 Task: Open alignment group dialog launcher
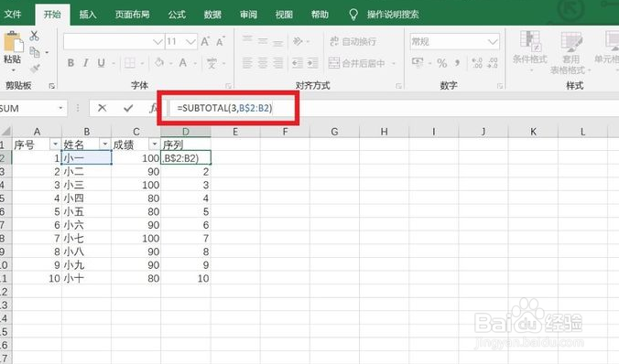398,86
